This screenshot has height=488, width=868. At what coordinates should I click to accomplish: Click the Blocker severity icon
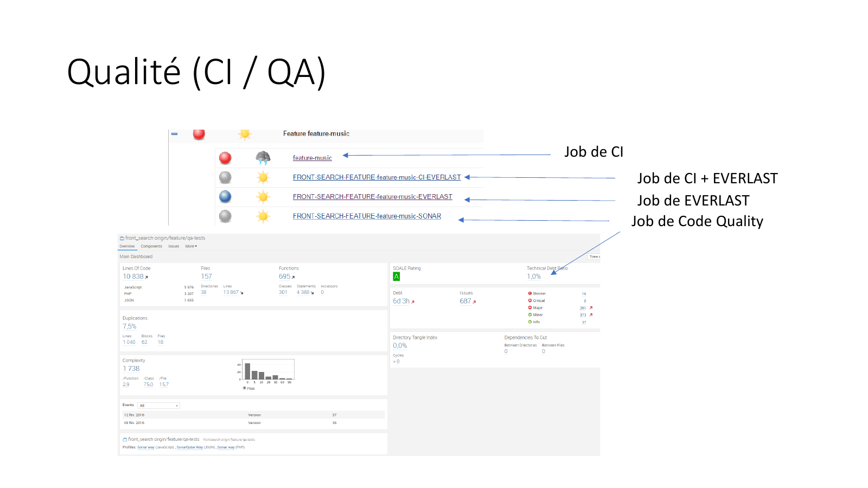pos(530,293)
